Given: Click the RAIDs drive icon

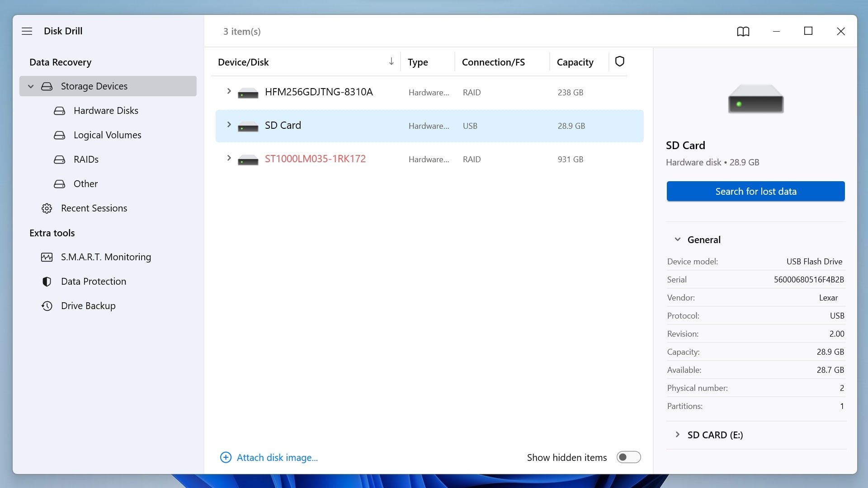Looking at the screenshot, I should (x=60, y=160).
